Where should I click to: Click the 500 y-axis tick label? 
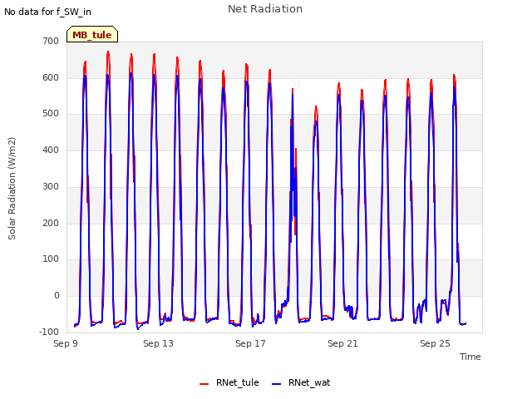click(51, 114)
